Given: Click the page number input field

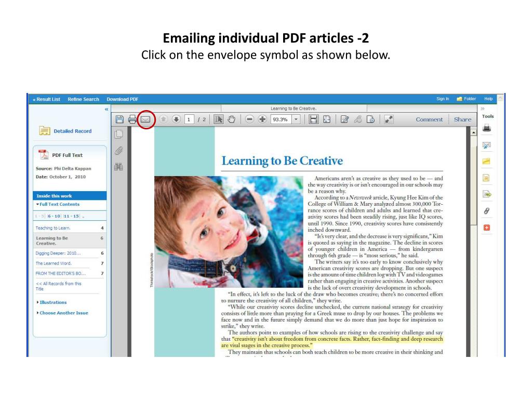Looking at the screenshot, I should [189, 119].
